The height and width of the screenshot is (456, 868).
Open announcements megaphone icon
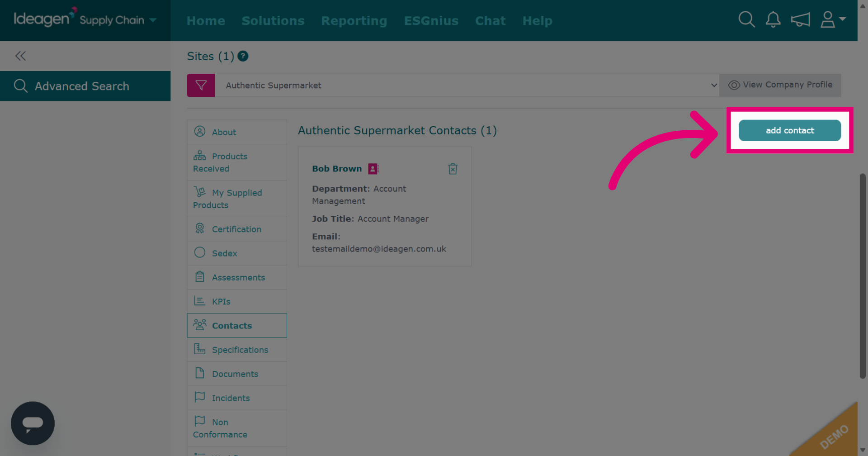pyautogui.click(x=800, y=19)
